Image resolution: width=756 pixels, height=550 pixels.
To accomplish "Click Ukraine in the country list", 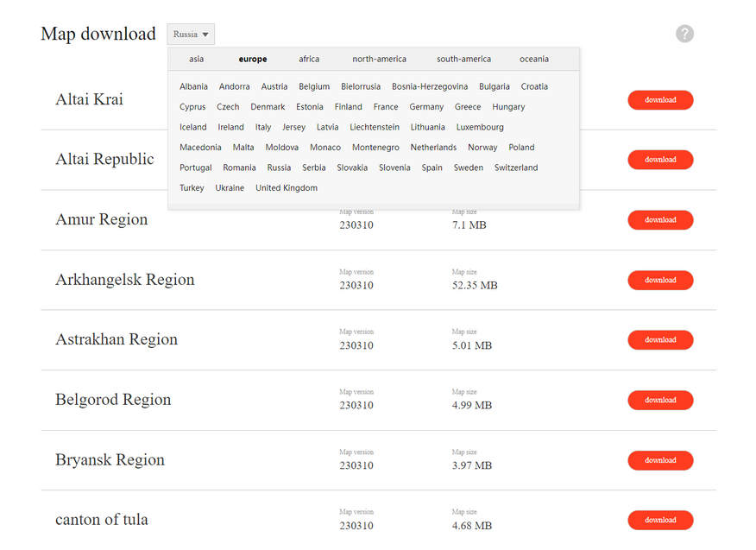I will pyautogui.click(x=230, y=188).
